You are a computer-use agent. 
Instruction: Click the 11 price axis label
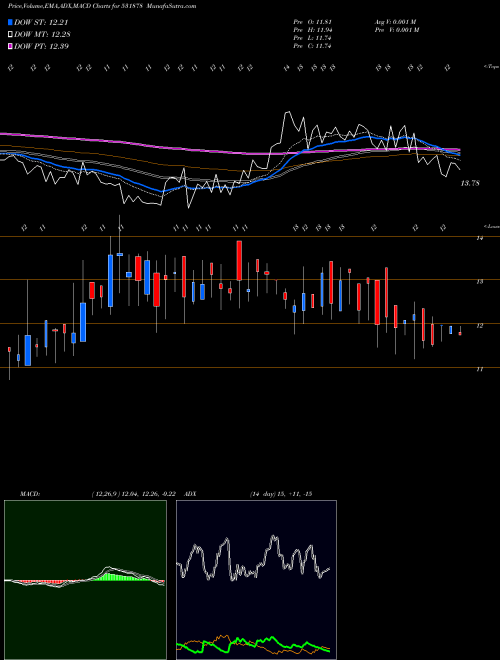tap(479, 369)
